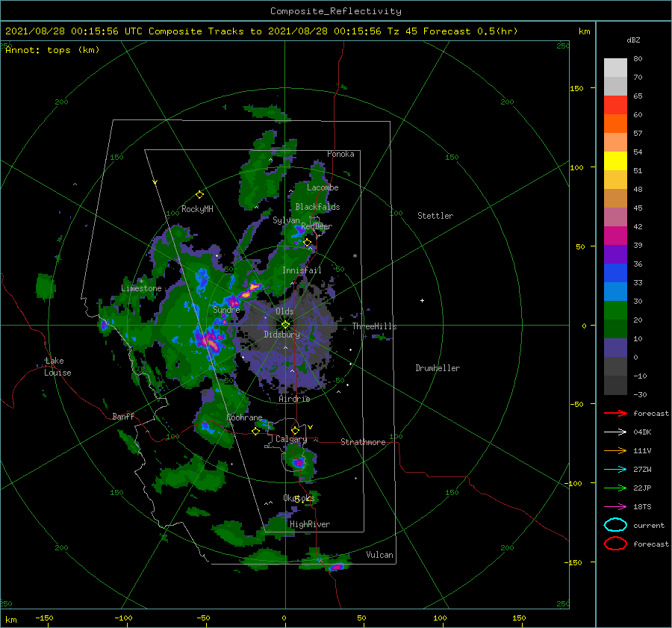Click the Vulcan city label
Screen dimensions: 672x628
pos(379,555)
